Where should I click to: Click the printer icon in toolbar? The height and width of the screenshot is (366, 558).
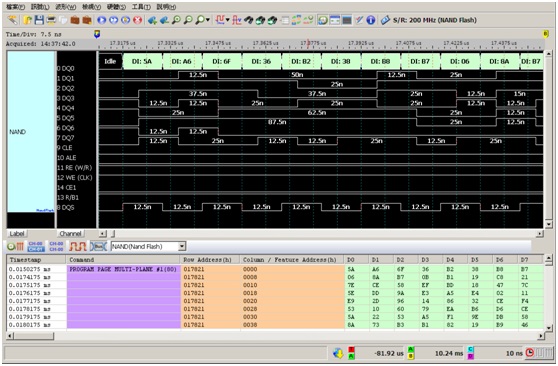pos(51,20)
